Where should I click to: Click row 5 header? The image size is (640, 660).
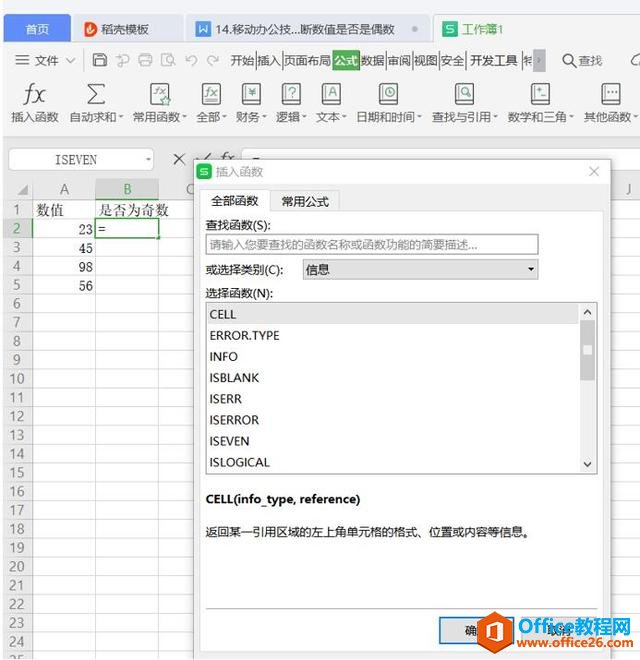(17, 285)
